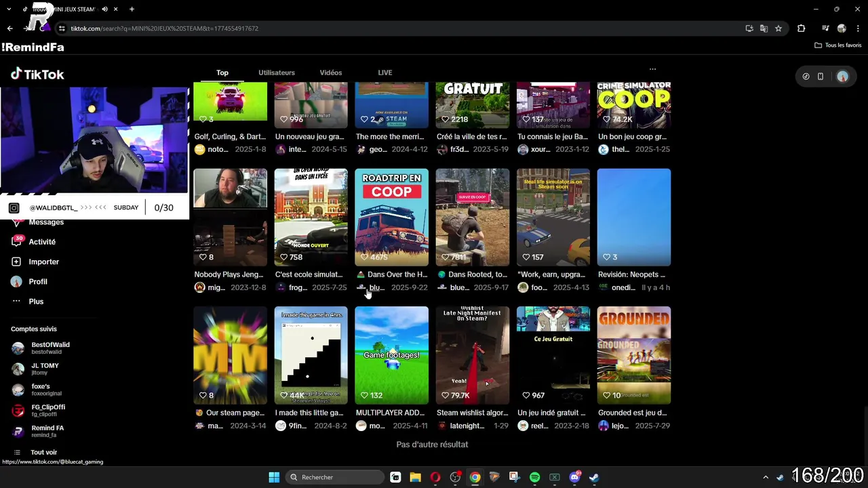Bookmark this page with star icon

point(778,28)
